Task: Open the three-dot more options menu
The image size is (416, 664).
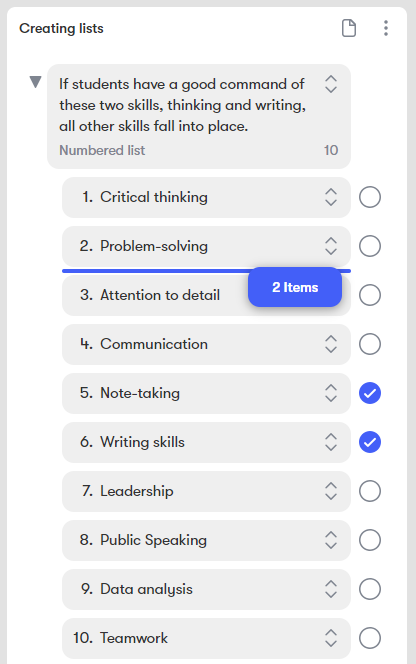Action: [385, 28]
